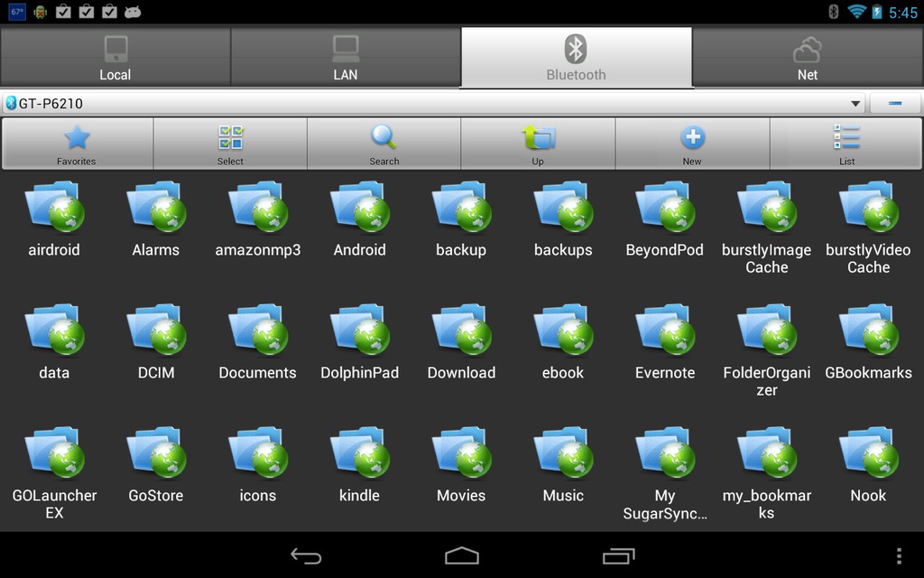The image size is (924, 578).
Task: Switch to List view
Action: 846,144
